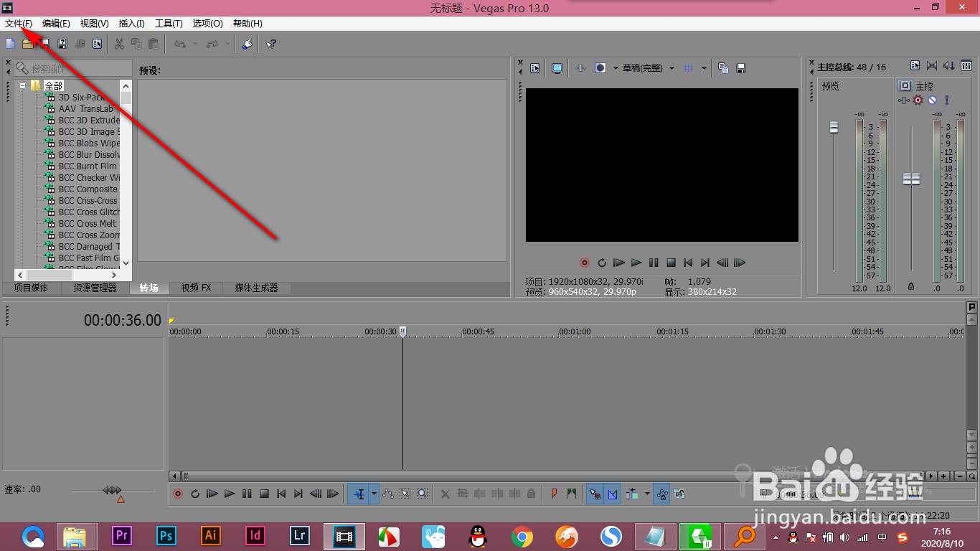Toggle Lock Envelopes to Events button
This screenshot has height=551, width=980.
[x=662, y=494]
